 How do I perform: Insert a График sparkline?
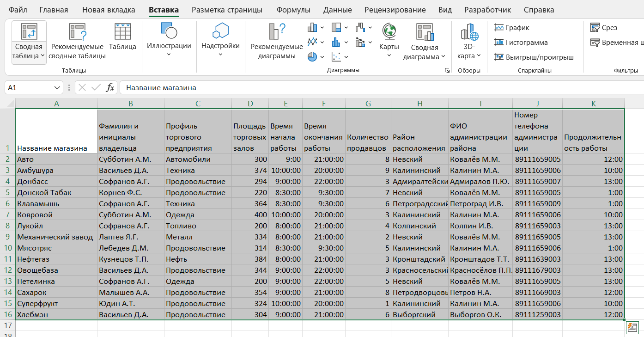click(x=512, y=28)
